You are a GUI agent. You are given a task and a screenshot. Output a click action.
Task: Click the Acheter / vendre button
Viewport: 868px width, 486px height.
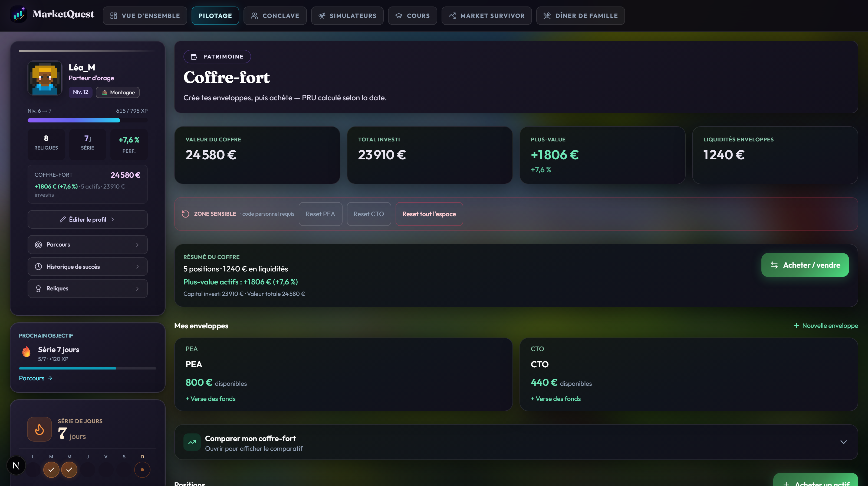[x=805, y=265]
